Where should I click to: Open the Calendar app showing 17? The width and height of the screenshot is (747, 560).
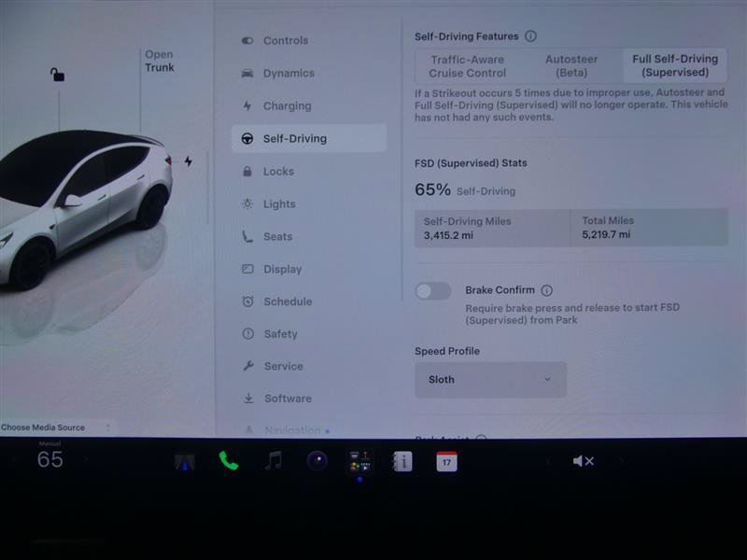pyautogui.click(x=446, y=461)
